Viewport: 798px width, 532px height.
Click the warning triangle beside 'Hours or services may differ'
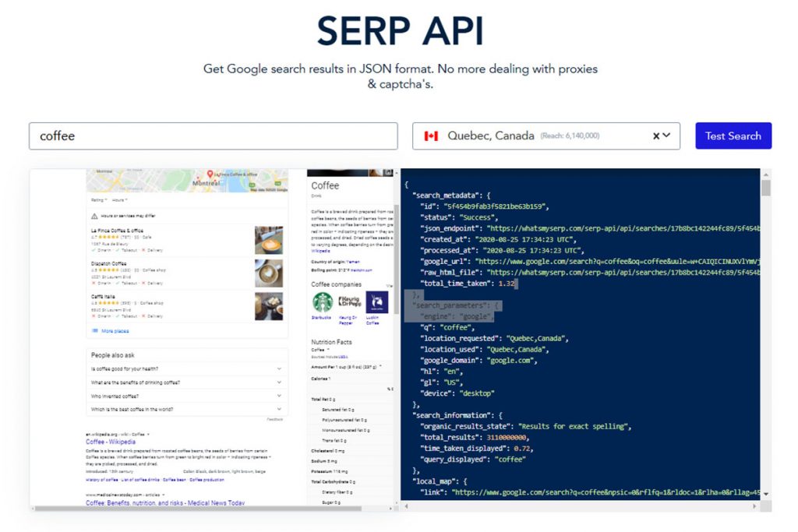click(94, 216)
